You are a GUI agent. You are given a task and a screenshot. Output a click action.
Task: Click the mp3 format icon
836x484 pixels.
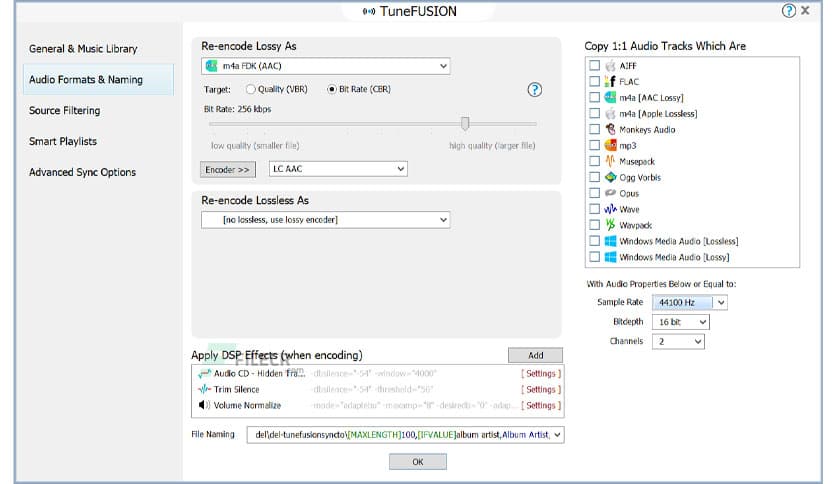[610, 146]
